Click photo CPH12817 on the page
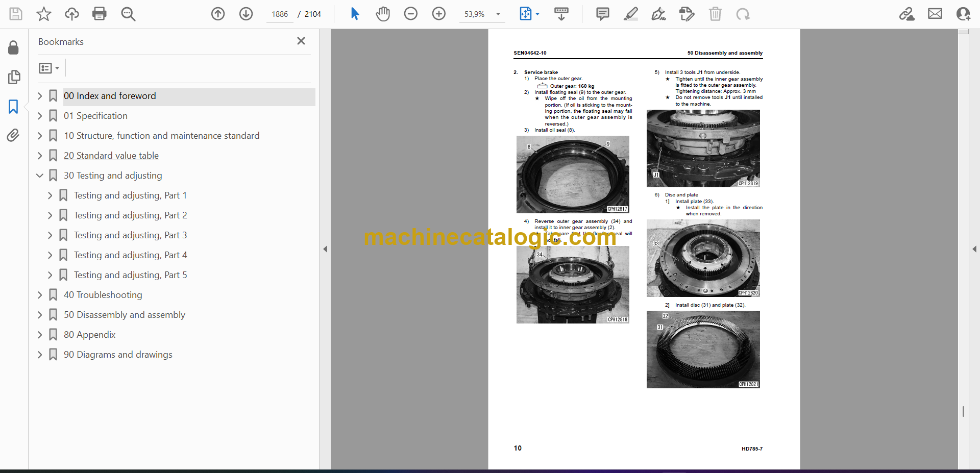 pos(573,175)
